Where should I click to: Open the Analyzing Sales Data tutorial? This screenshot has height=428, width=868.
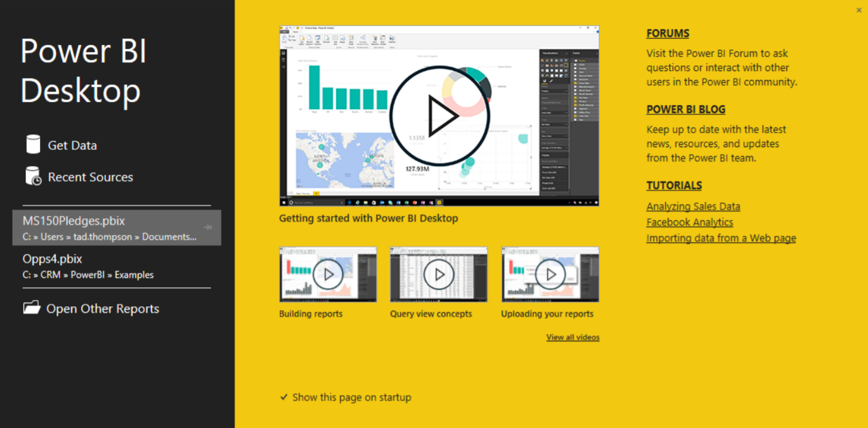point(693,207)
